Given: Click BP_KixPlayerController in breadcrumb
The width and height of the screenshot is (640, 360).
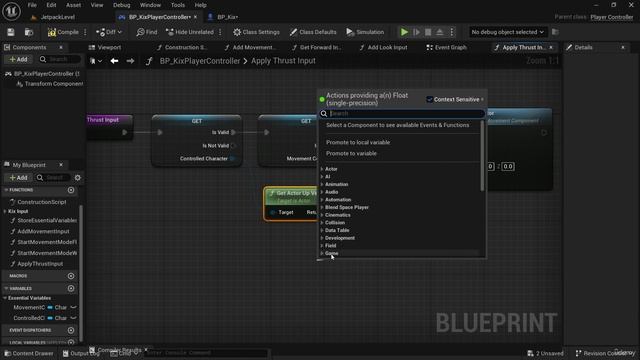Looking at the screenshot, I should [200, 61].
